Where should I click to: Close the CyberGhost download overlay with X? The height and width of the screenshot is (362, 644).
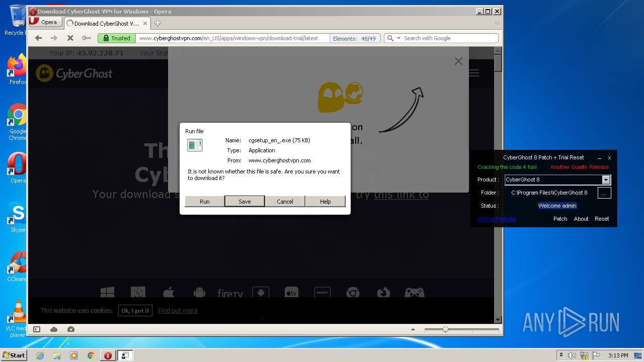458,61
